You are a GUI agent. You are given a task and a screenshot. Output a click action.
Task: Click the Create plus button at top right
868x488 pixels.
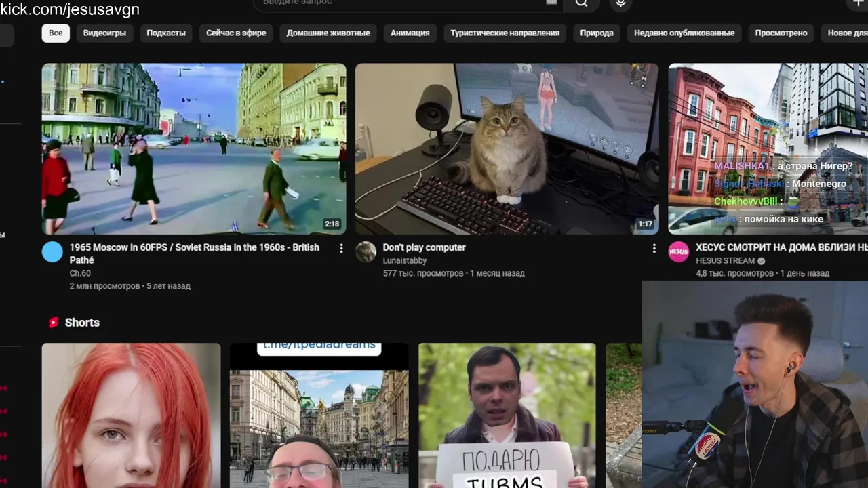tap(859, 3)
